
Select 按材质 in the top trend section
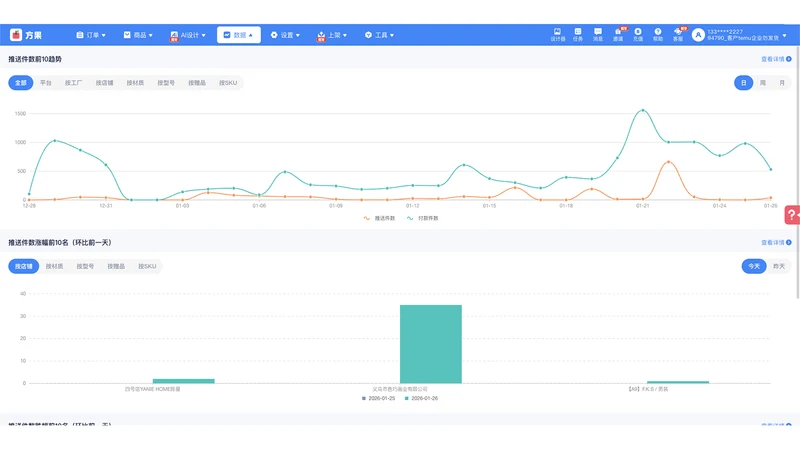135,83
